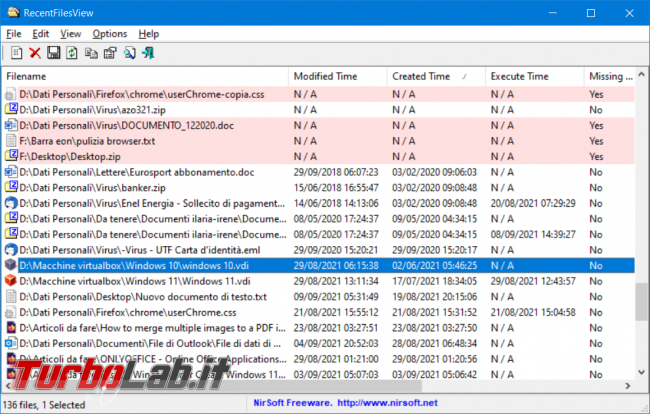This screenshot has width=650, height=414.
Task: Click '136 files, 1 Selected' status text
Action: tap(44, 405)
